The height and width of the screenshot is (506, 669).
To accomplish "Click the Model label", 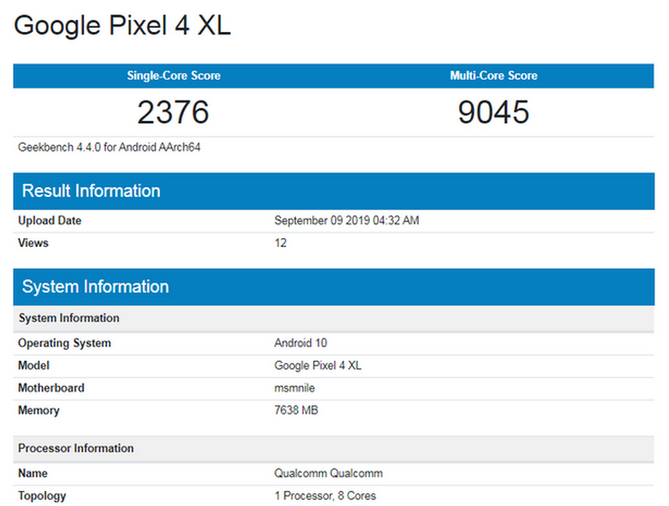I will (34, 366).
